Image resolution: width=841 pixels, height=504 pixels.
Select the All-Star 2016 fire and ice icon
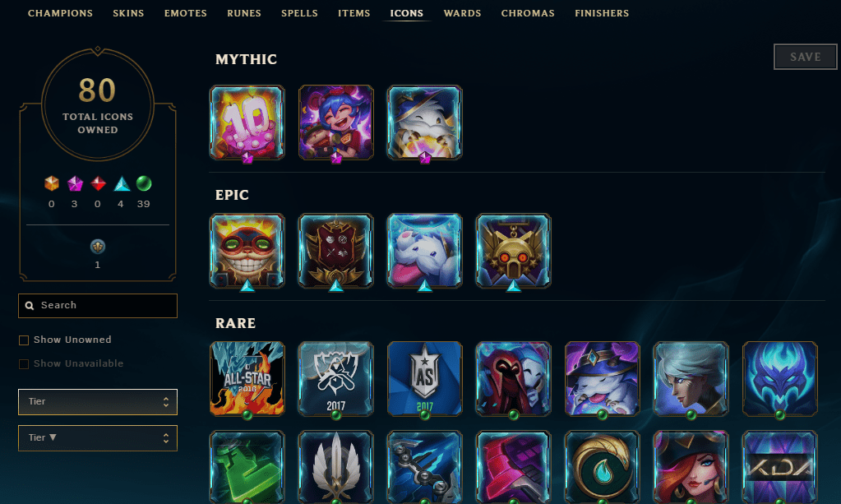click(x=247, y=379)
